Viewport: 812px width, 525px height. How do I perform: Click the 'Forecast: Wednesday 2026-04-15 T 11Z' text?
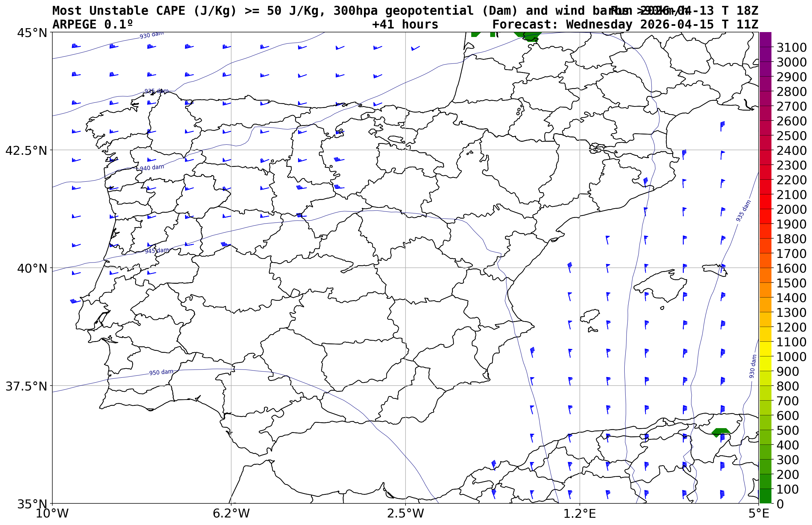pos(625,25)
